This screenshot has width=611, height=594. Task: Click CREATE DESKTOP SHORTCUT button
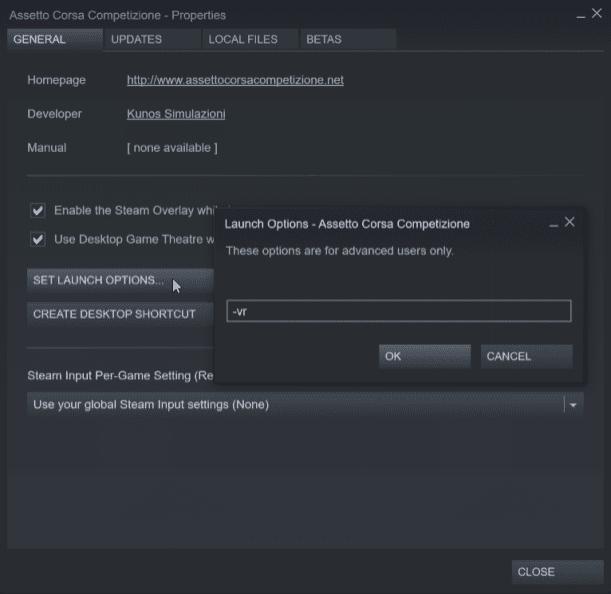click(x=120, y=314)
